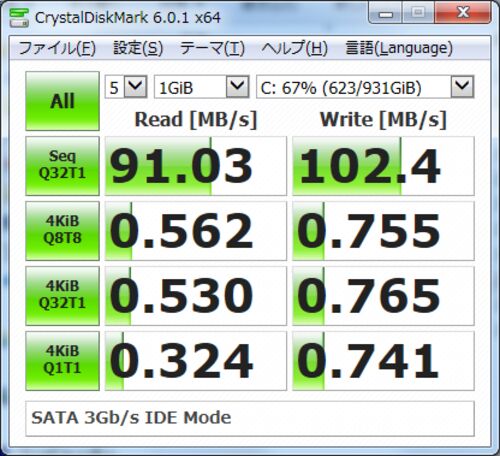The image size is (500, 456).
Task: Click the SATA 3Gb/s IDE Mode comment field
Action: pos(250,418)
